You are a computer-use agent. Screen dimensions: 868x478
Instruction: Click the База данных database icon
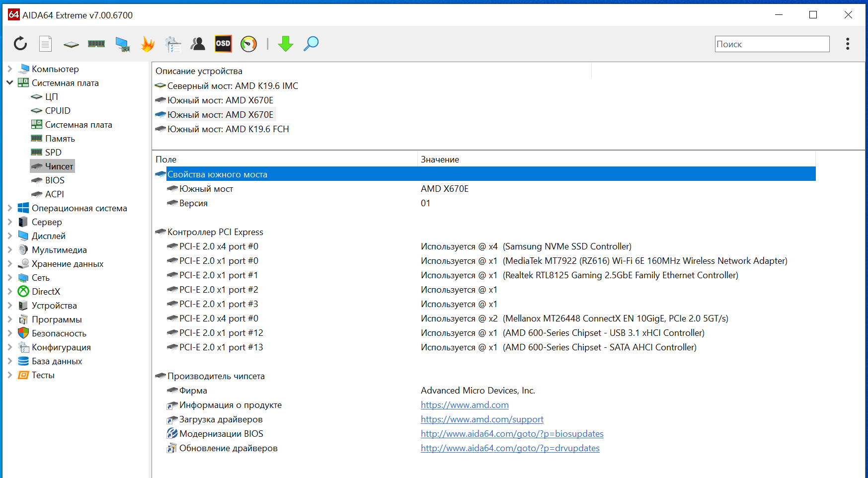tap(23, 361)
